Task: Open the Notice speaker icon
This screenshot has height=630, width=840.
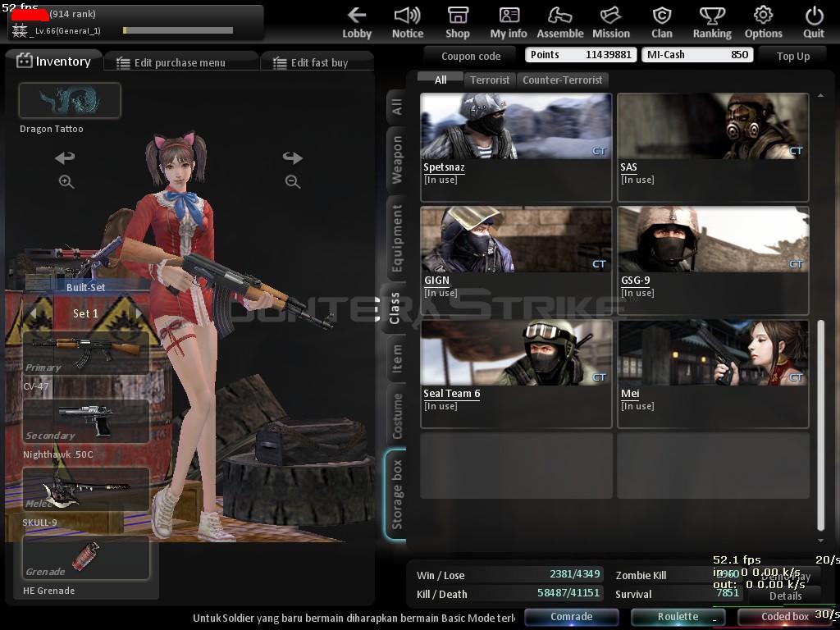Action: (x=407, y=22)
